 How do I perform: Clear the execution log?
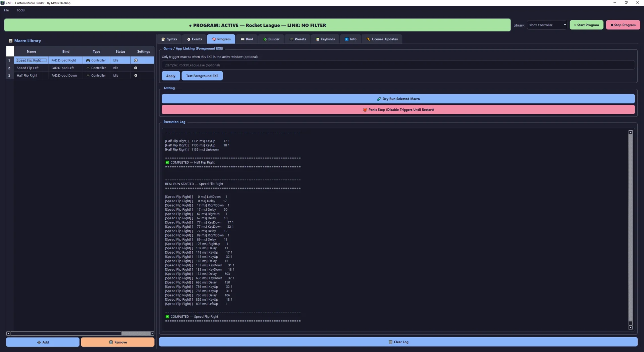tap(398, 342)
